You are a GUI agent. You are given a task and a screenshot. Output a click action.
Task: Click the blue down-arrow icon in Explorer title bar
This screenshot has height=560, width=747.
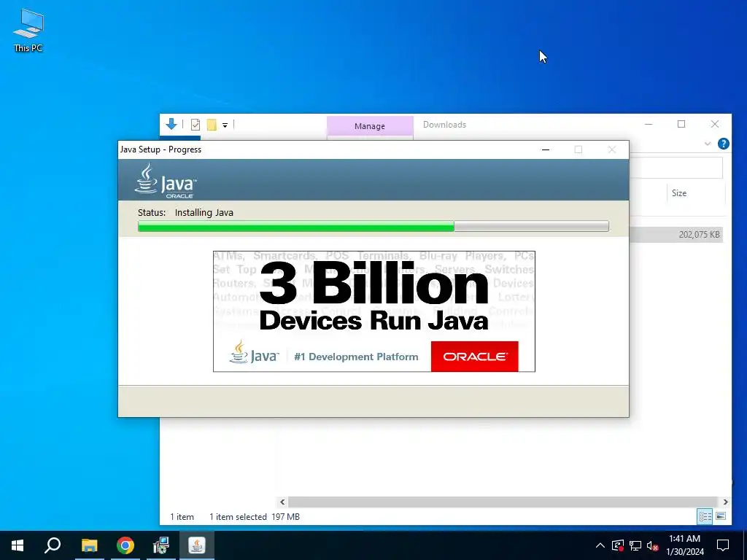(x=171, y=124)
